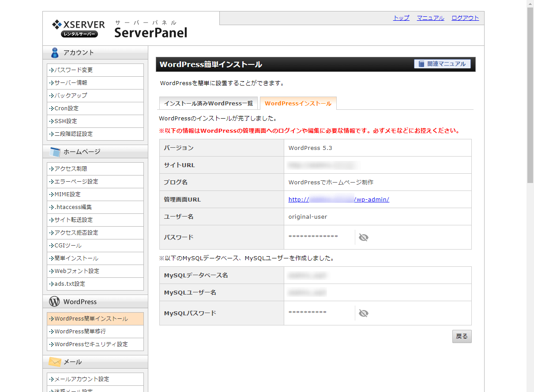
Task: Click the blurred MySQL username value
Action: pyautogui.click(x=307, y=293)
